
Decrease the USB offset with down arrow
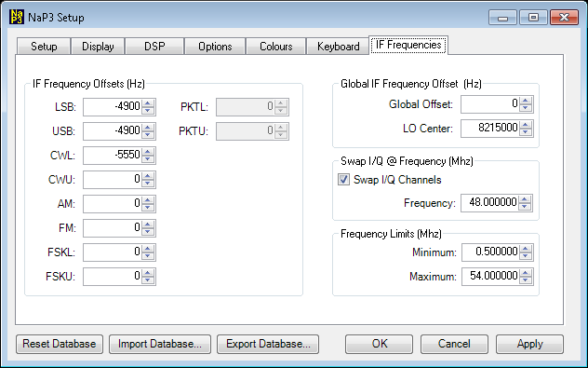tap(148, 135)
